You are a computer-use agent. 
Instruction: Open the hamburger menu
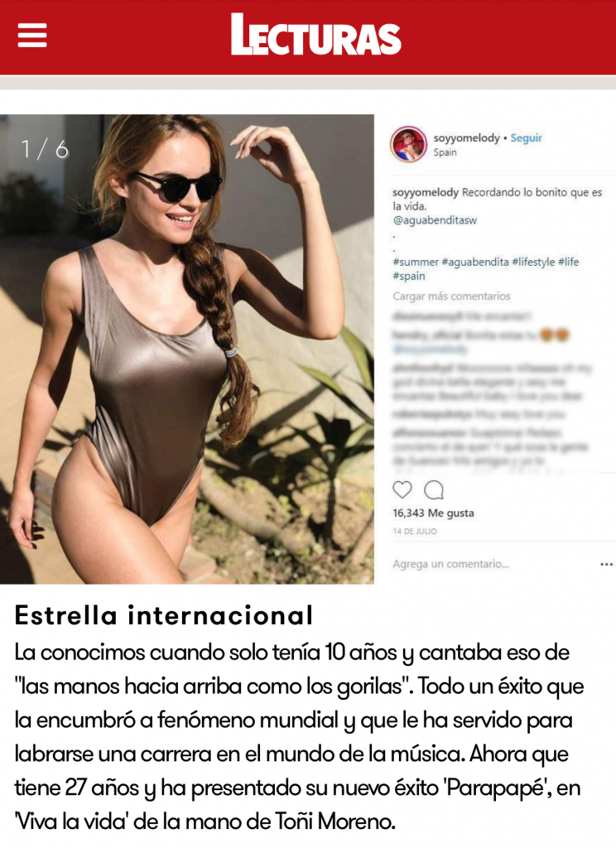coord(32,36)
